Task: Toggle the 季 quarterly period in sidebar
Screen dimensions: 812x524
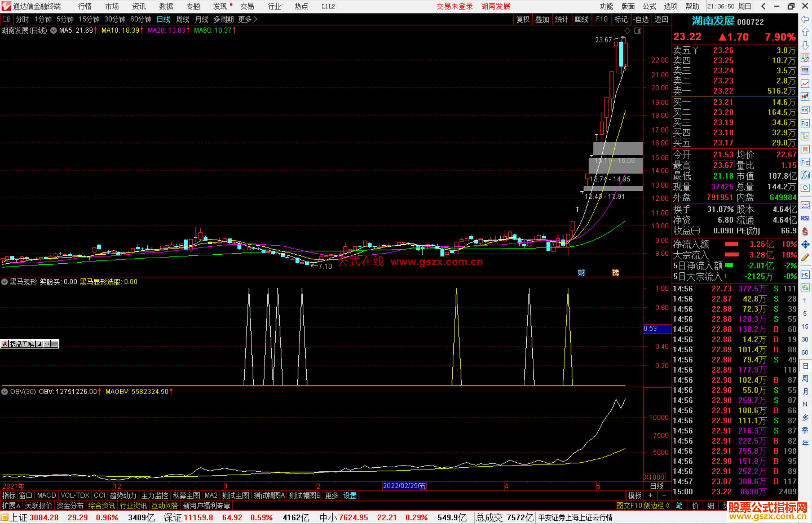Action: (x=805, y=430)
